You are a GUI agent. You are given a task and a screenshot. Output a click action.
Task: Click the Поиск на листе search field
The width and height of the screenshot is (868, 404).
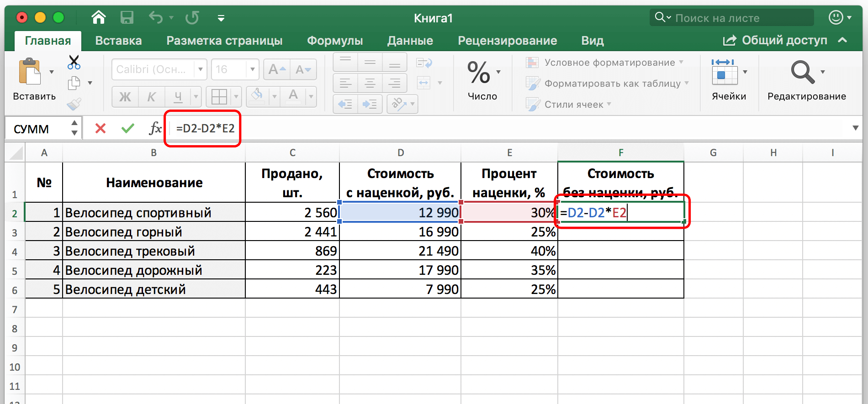tap(732, 18)
